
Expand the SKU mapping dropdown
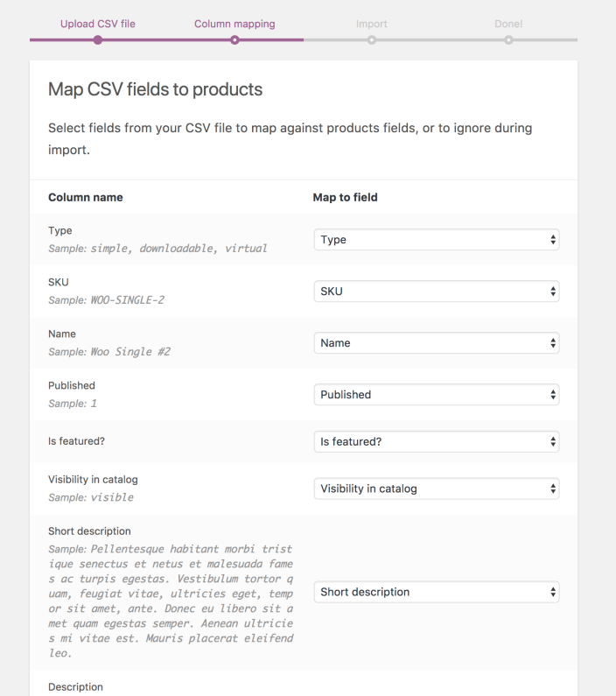[x=436, y=292]
